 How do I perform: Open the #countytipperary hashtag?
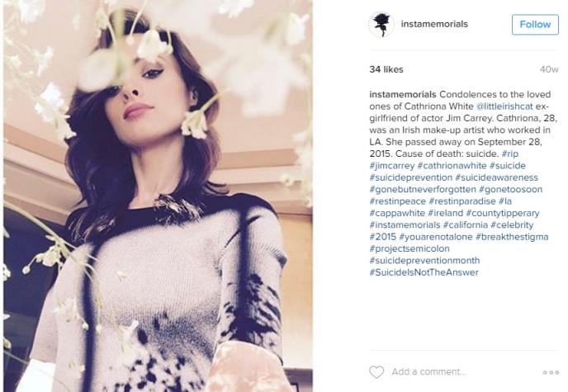click(503, 213)
